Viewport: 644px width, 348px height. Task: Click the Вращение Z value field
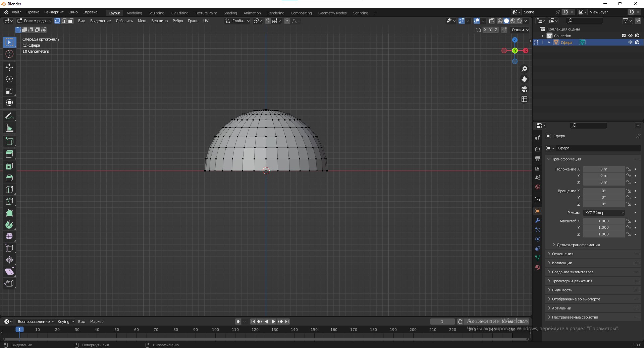pos(604,204)
